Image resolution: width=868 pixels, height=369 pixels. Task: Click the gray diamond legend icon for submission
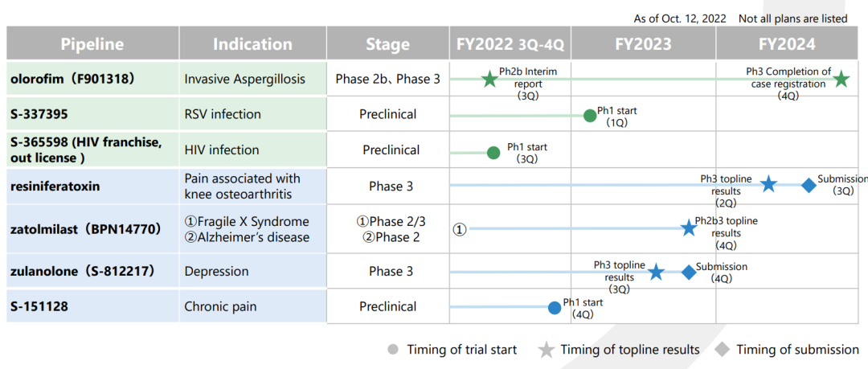point(723,350)
